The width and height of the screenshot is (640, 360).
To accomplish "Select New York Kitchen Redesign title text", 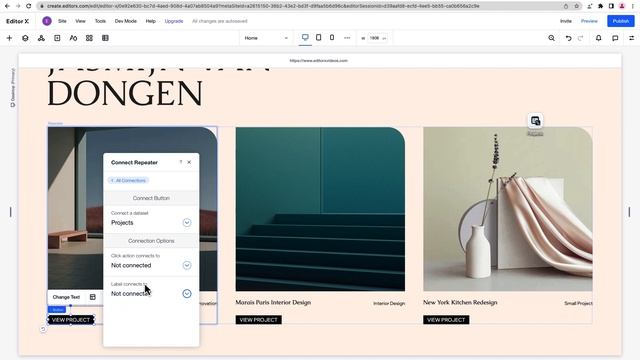I will [460, 302].
